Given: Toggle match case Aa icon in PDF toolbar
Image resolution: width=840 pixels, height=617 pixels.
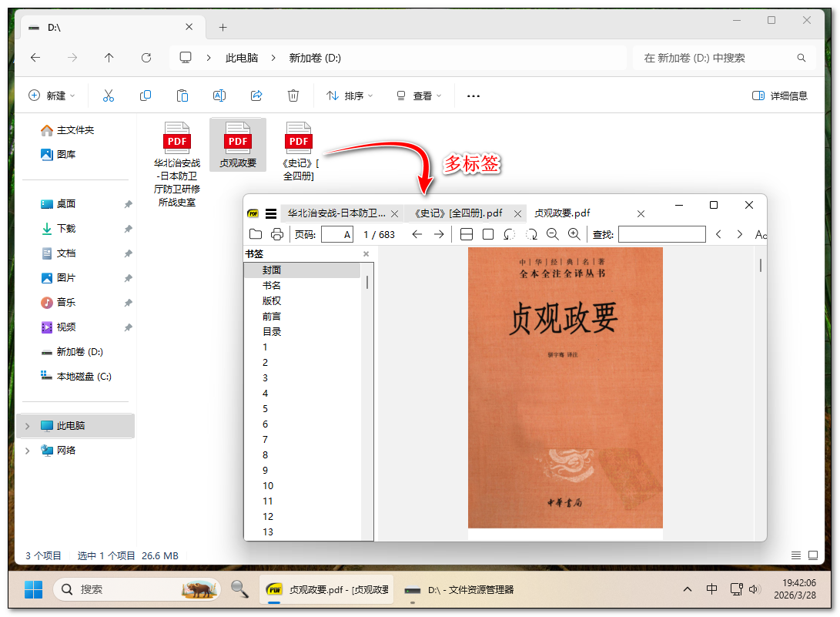Looking at the screenshot, I should (761, 234).
